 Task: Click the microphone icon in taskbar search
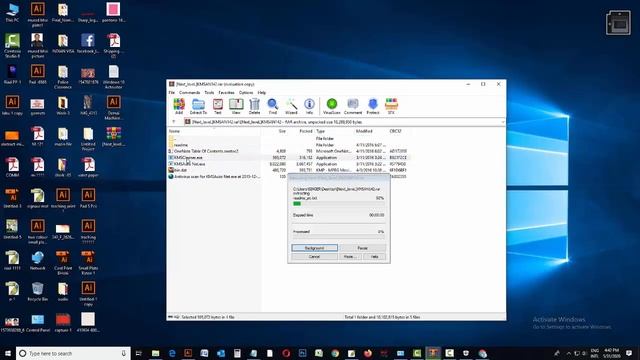(x=124, y=353)
